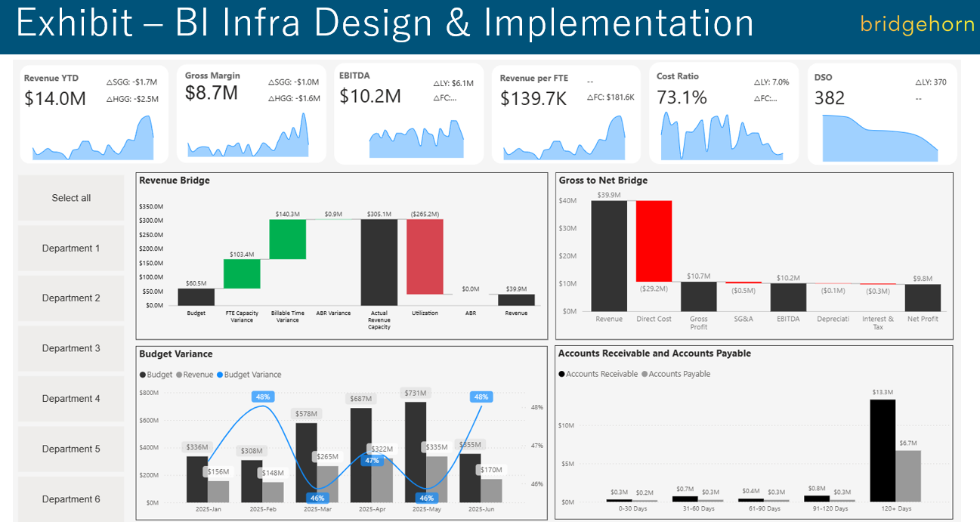Click the Accounts Payable legend marker
Screen dimensions: 980x528
tap(645, 374)
